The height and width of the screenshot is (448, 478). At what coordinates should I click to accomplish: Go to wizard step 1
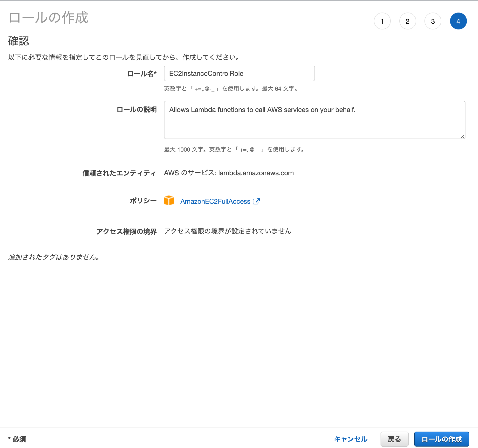382,21
